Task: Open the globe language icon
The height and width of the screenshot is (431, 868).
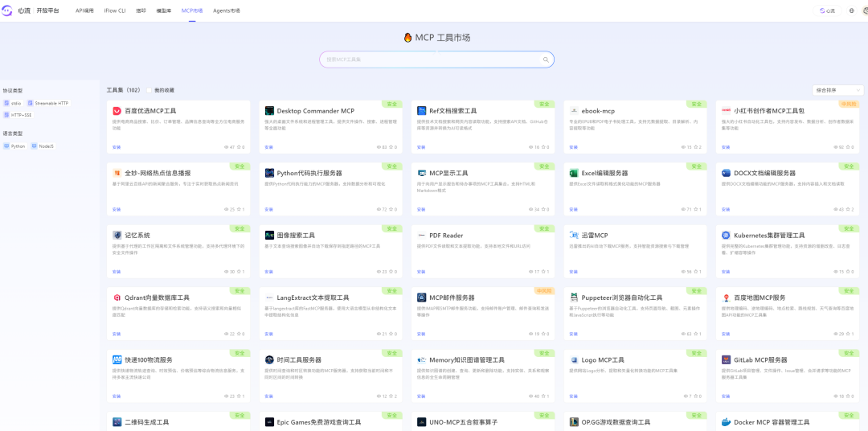Action: (851, 10)
